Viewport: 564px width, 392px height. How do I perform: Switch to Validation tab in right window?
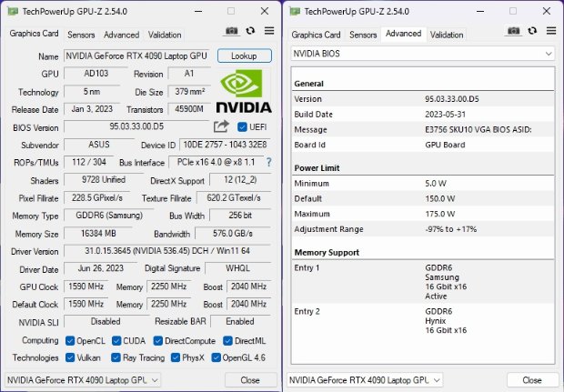[x=447, y=35]
